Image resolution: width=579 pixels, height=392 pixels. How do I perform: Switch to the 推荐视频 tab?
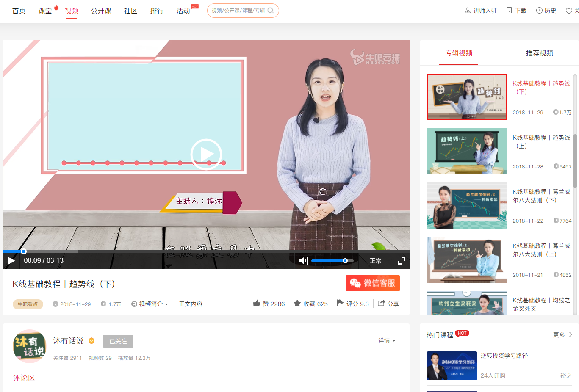point(539,53)
